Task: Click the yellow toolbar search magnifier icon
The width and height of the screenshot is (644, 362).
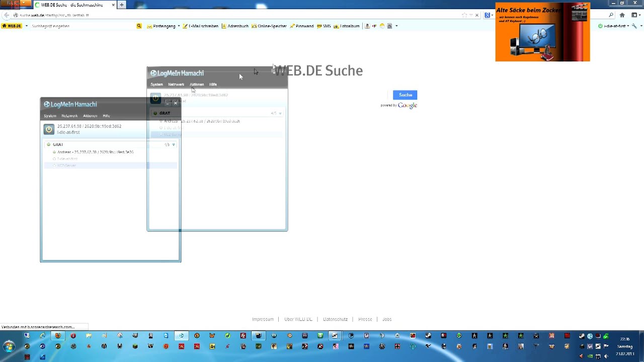Action: [139, 26]
